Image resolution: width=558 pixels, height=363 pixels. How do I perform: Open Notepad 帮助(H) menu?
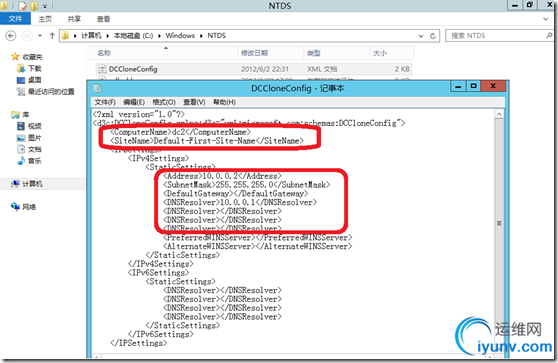224,102
